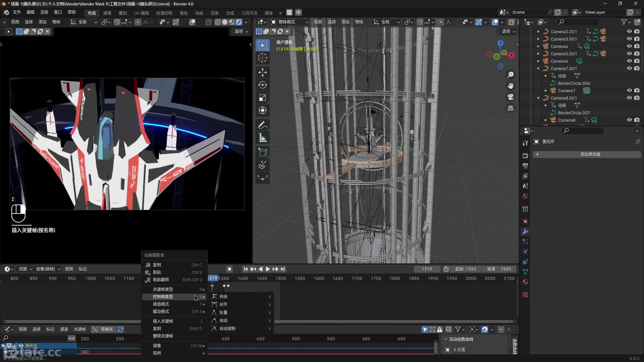Toggle auto keying record button
This screenshot has width=644, height=362.
point(229,269)
